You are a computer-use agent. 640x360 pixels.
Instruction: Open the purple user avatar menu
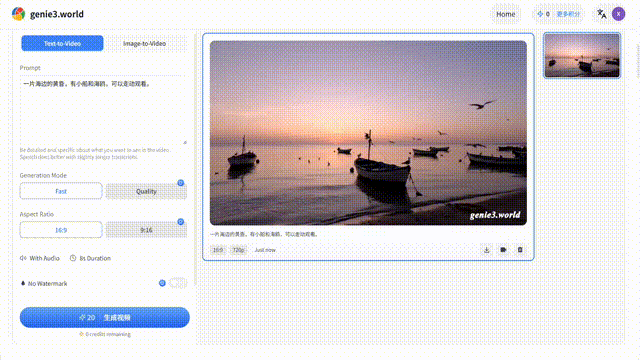(618, 14)
